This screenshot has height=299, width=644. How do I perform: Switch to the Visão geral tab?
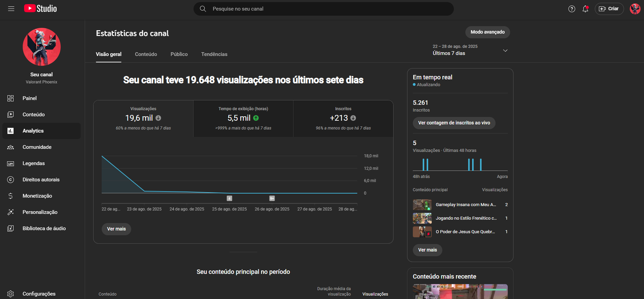(x=109, y=54)
